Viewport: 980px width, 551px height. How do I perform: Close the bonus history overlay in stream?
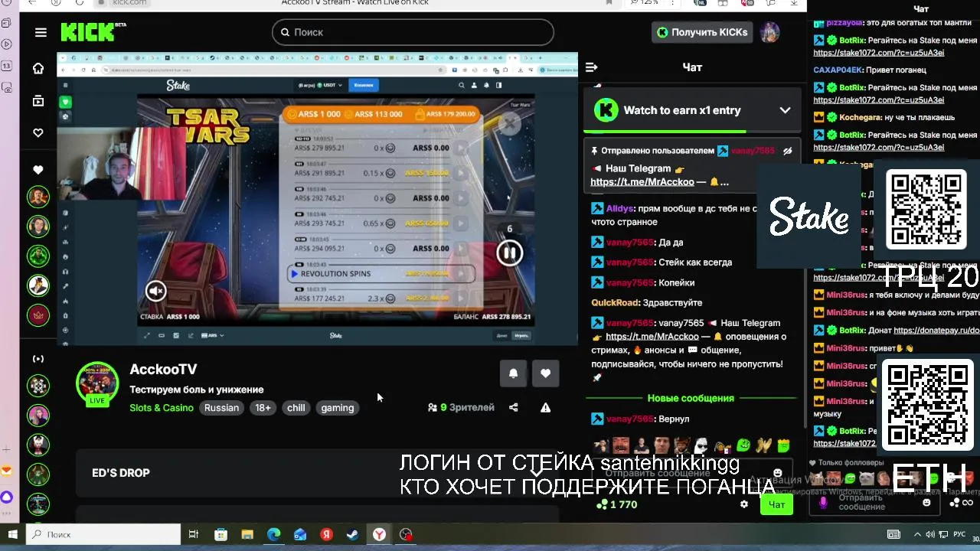point(510,122)
